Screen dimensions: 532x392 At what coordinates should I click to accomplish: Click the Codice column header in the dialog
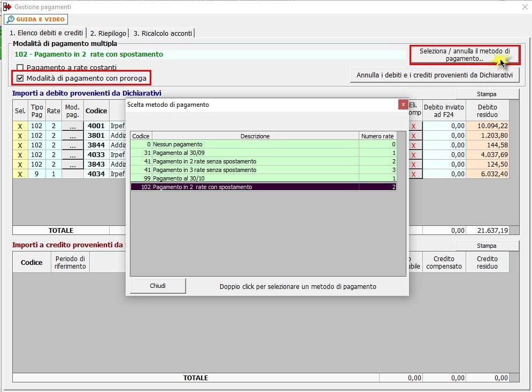tap(141, 136)
